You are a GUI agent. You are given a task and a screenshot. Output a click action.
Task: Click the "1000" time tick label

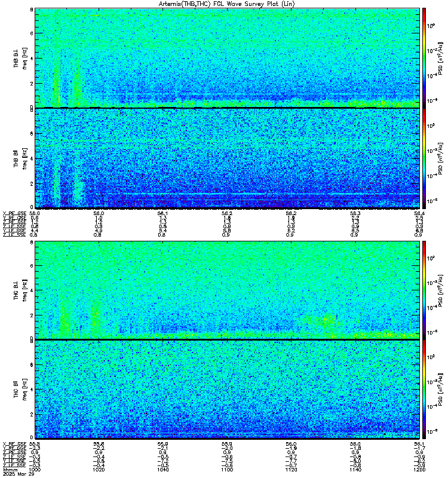point(35,470)
